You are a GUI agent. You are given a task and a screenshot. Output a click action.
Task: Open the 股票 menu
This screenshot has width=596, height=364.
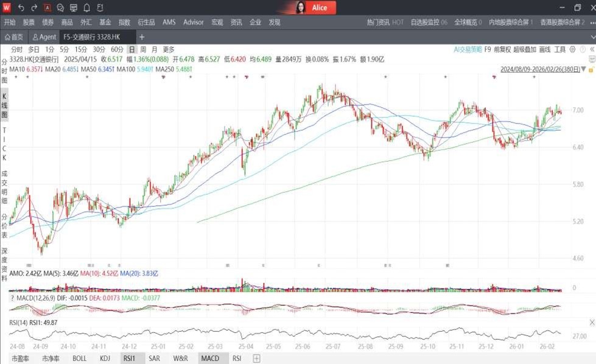click(x=29, y=23)
